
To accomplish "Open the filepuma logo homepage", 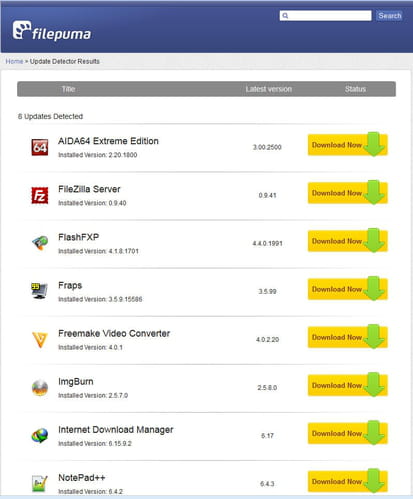I will click(x=52, y=31).
